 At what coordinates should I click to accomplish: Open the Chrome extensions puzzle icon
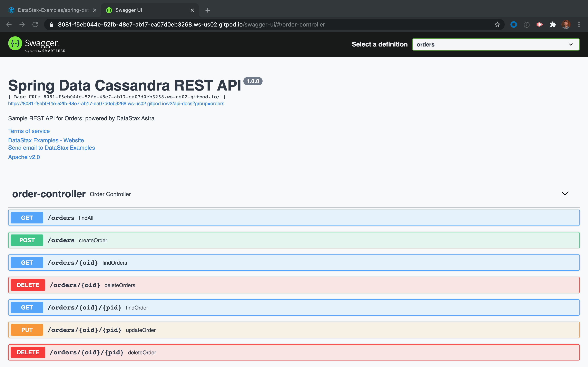click(x=553, y=24)
